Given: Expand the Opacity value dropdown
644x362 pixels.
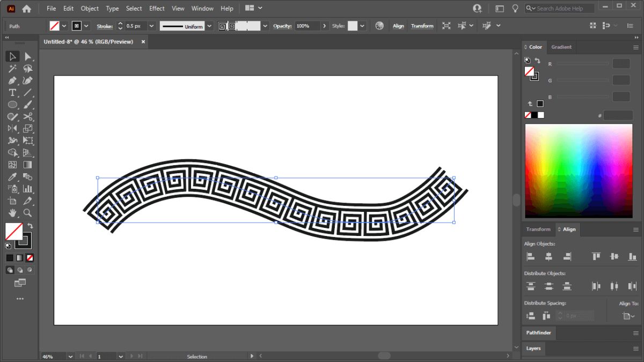Looking at the screenshot, I should point(324,26).
